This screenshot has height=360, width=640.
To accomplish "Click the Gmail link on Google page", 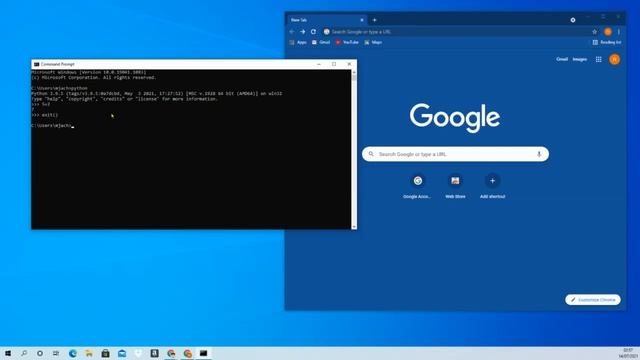I will 562,59.
